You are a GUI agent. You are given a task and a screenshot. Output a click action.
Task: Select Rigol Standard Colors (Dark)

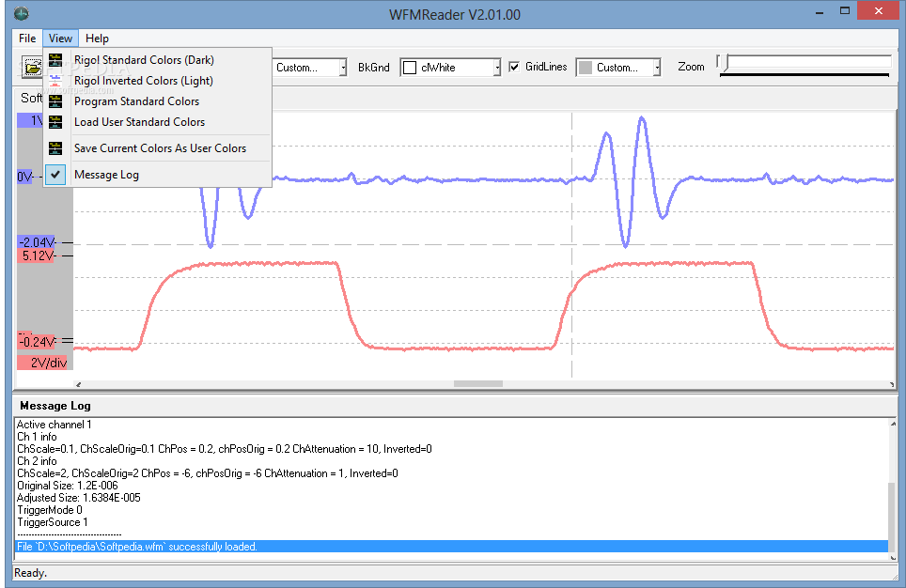(157, 60)
